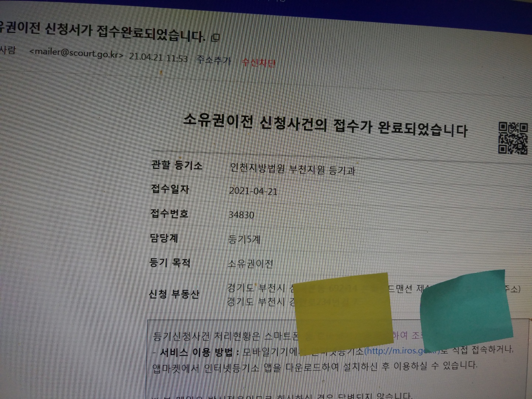Click the red 수신차단 link
The image size is (532, 399).
click(259, 63)
